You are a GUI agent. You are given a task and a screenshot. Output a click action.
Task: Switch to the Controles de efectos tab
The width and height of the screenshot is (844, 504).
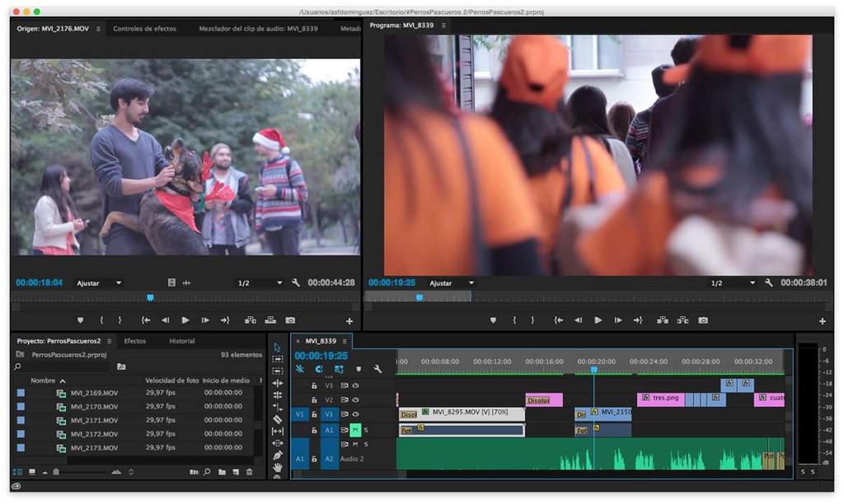click(144, 29)
